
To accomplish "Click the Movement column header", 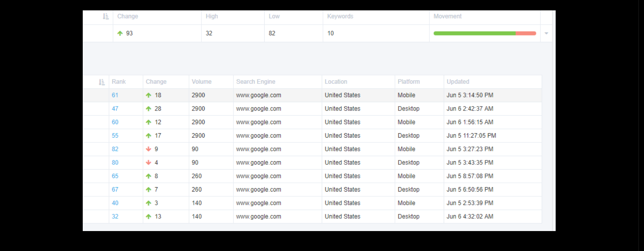I will point(447,16).
